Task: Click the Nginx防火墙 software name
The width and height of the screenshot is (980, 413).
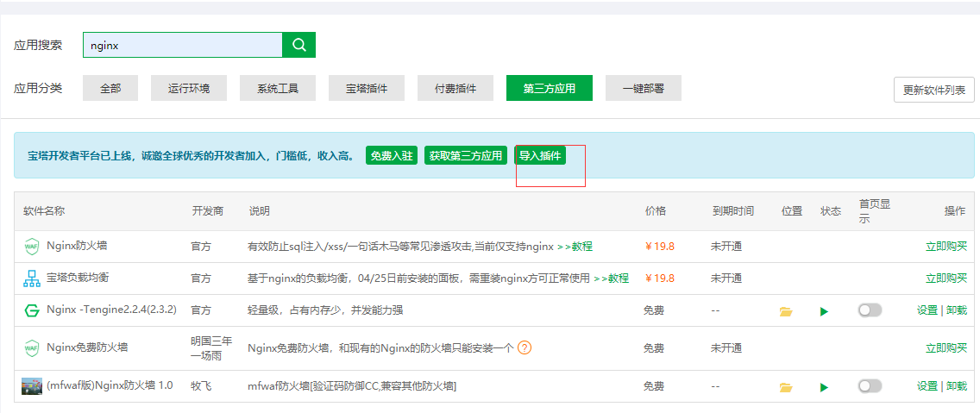Action: 77,247
